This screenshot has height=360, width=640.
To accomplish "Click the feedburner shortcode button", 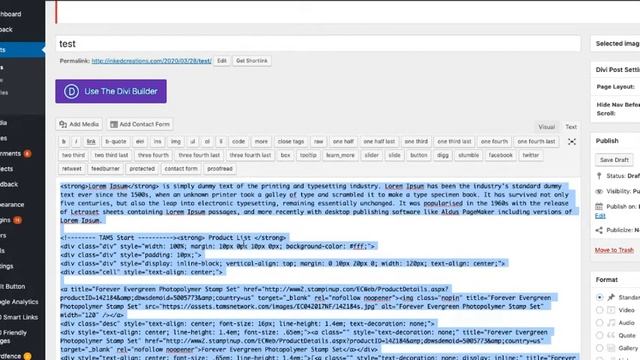I will pos(105,169).
